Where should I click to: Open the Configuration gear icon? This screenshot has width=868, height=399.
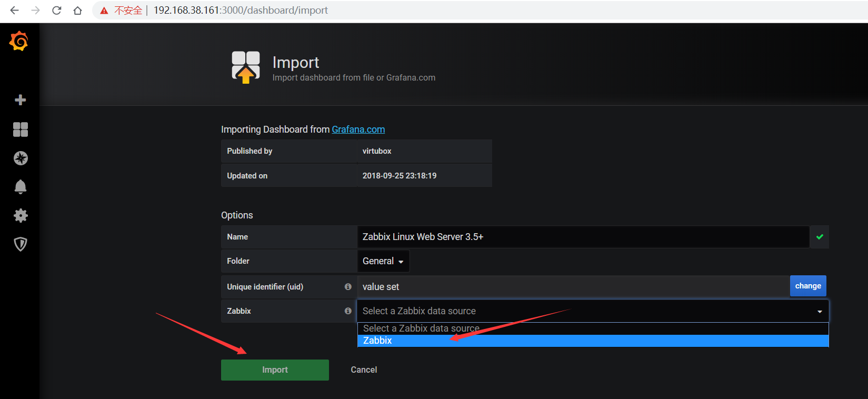pos(21,215)
